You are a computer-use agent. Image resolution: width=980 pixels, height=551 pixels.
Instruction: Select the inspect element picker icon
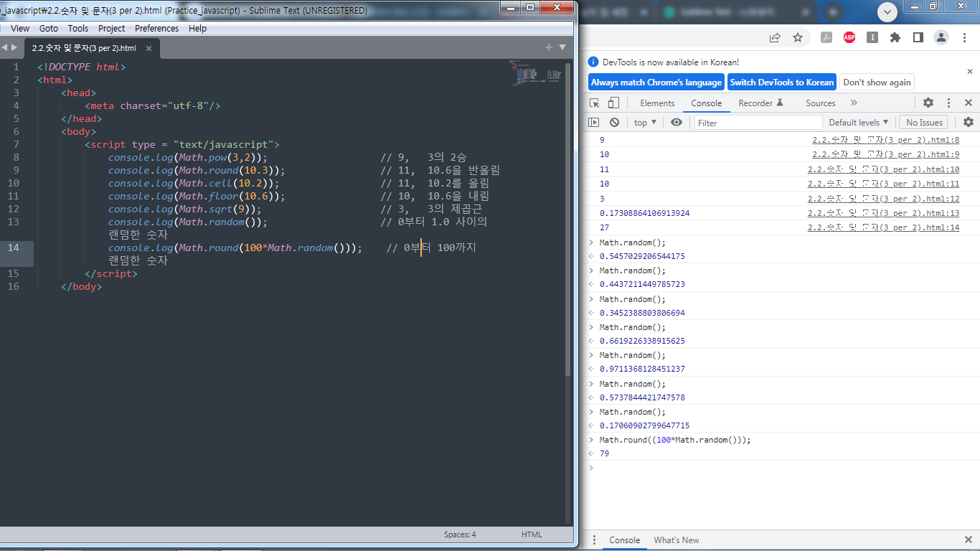pos(595,103)
